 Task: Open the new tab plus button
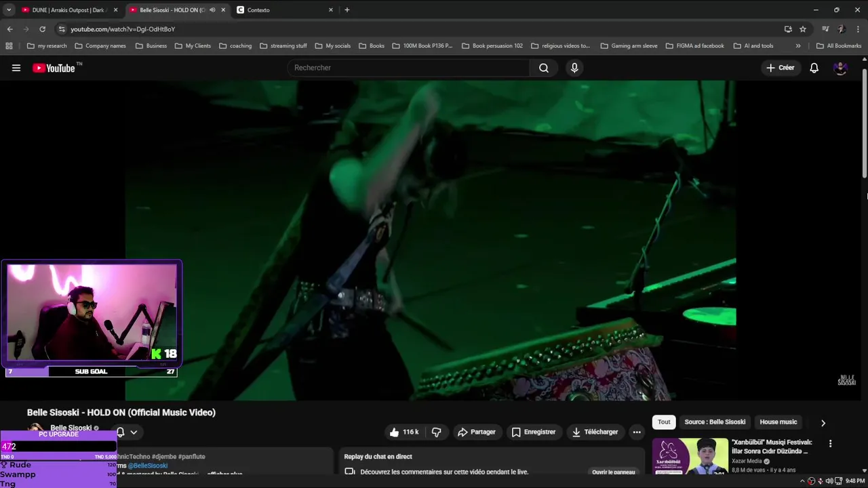coord(347,9)
